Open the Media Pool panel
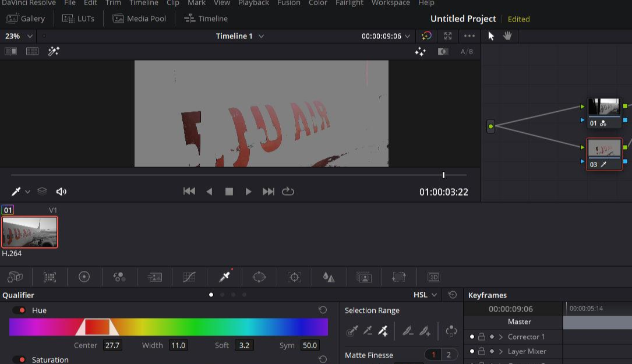Image resolution: width=632 pixels, height=364 pixels. coord(139,19)
